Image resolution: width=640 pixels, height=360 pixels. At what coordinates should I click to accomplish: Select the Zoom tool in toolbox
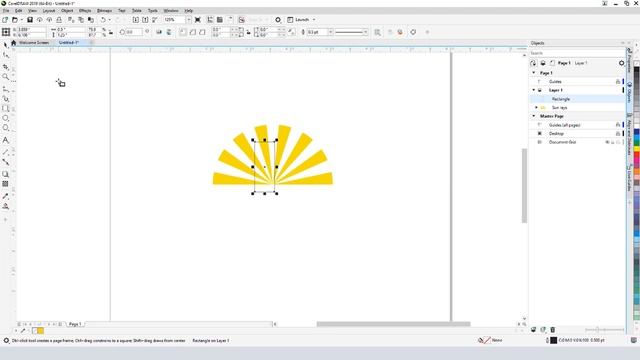(x=6, y=77)
